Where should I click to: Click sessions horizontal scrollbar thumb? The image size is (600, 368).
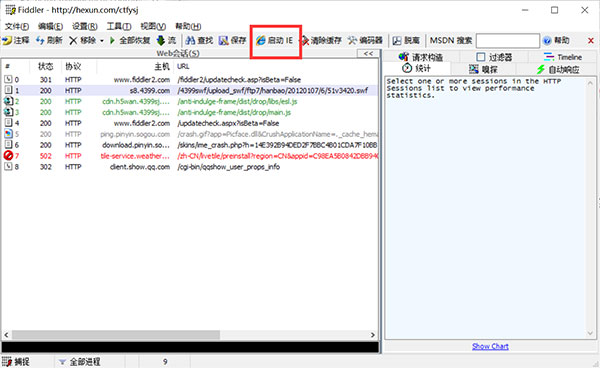point(116,335)
